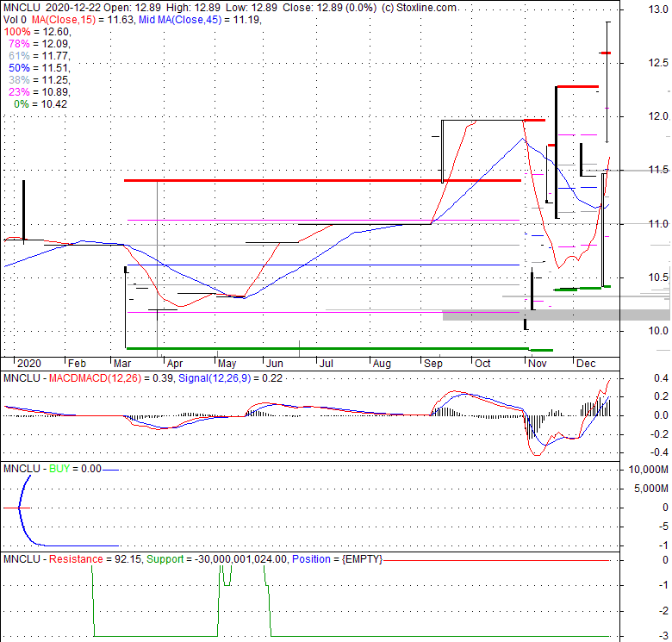Click the Oct month label on time axis

(482, 364)
